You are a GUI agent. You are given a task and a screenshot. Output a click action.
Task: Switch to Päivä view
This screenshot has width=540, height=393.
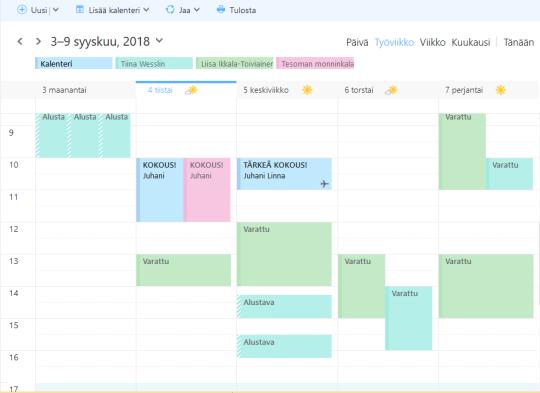357,42
